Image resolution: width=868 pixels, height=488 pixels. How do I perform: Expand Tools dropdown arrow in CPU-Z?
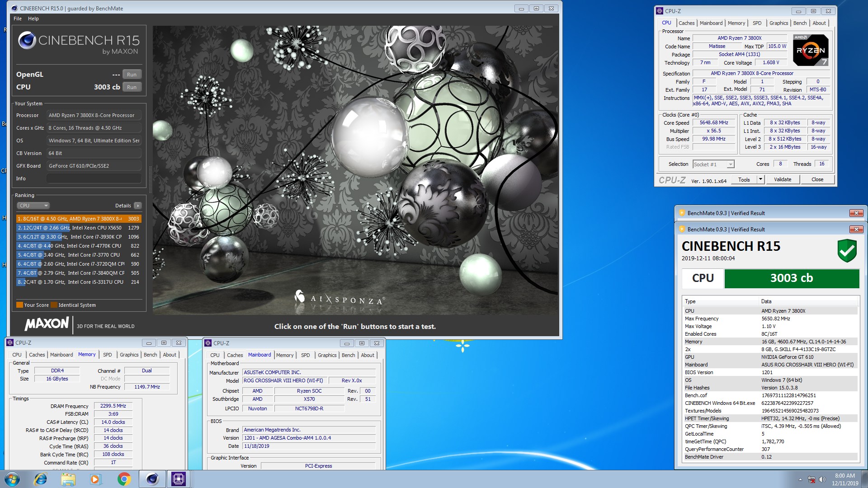(x=760, y=179)
